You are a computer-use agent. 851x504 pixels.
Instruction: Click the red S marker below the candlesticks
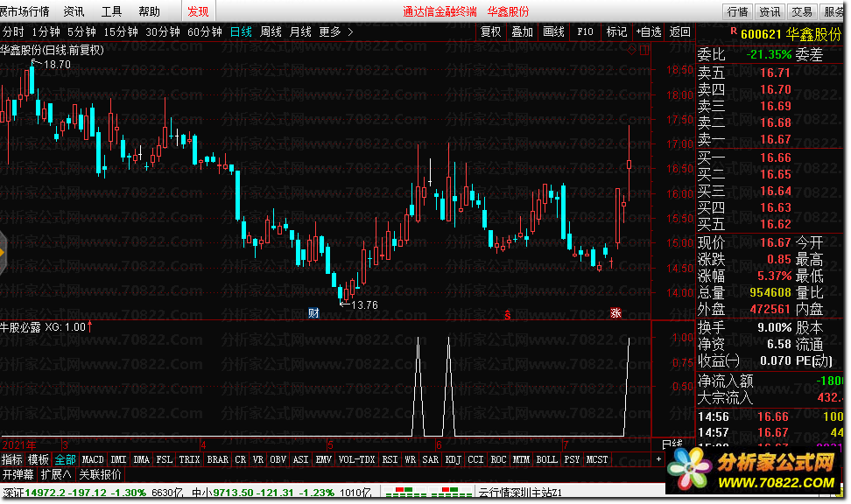[x=508, y=315]
